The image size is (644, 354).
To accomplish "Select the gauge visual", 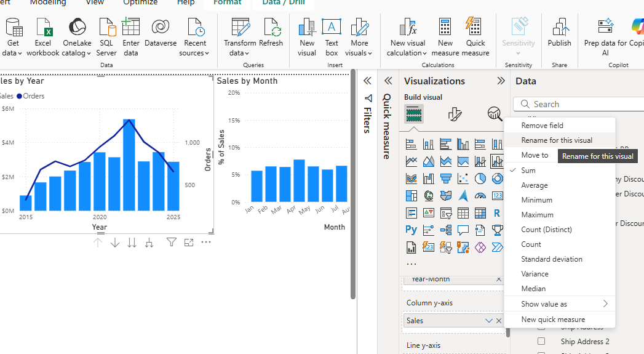I will pos(480,196).
